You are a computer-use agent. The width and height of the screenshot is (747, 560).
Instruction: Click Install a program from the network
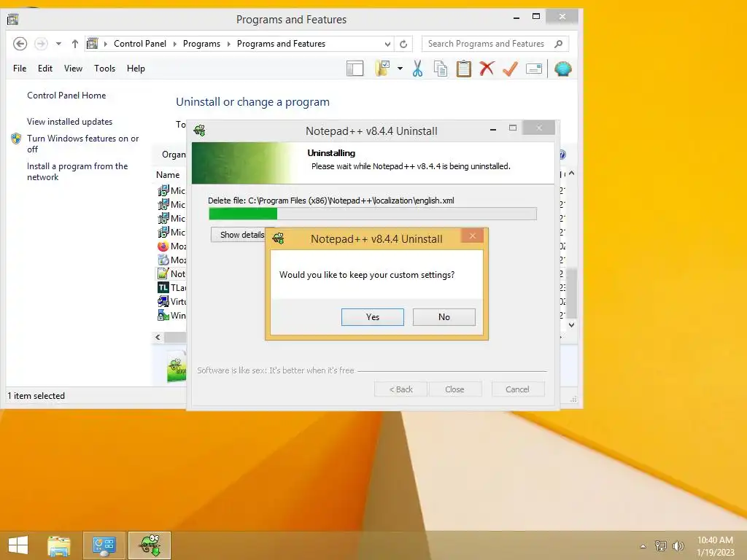pos(77,171)
